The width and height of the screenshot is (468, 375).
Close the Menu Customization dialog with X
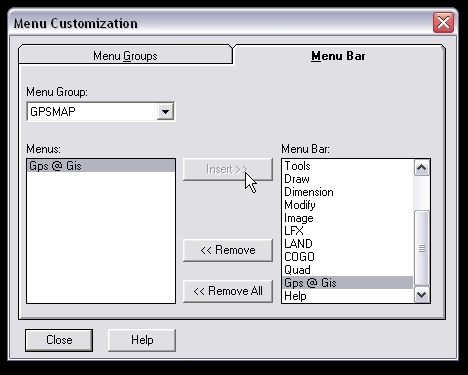(443, 23)
